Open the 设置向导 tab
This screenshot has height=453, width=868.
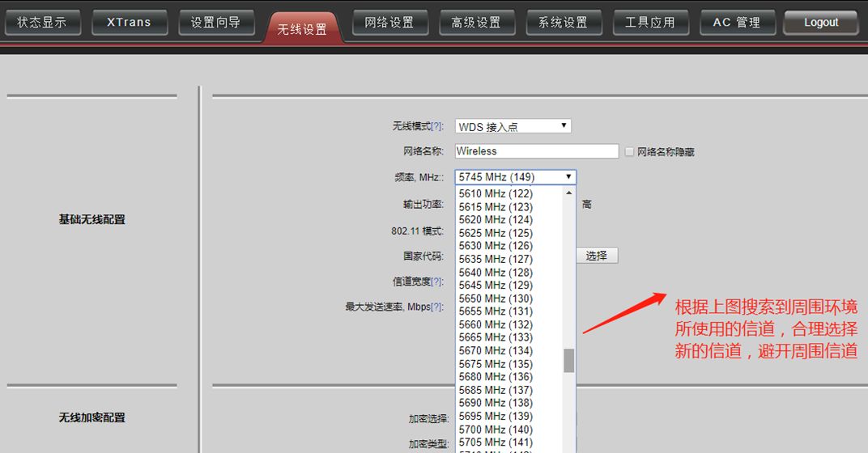coord(215,23)
